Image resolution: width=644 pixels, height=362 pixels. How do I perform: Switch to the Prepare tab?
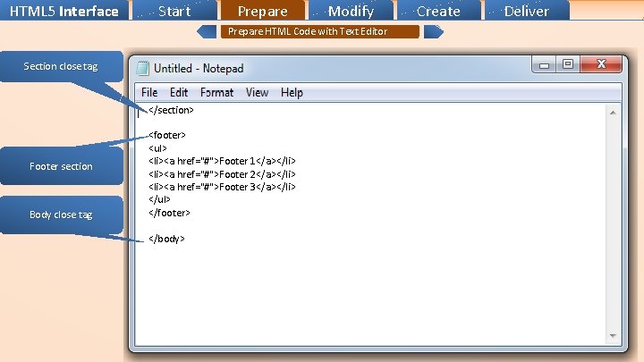[262, 10]
